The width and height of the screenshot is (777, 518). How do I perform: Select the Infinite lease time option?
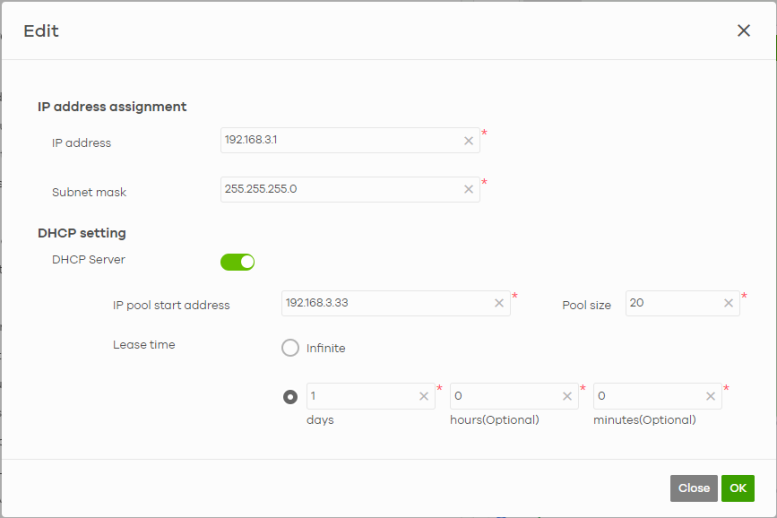290,348
